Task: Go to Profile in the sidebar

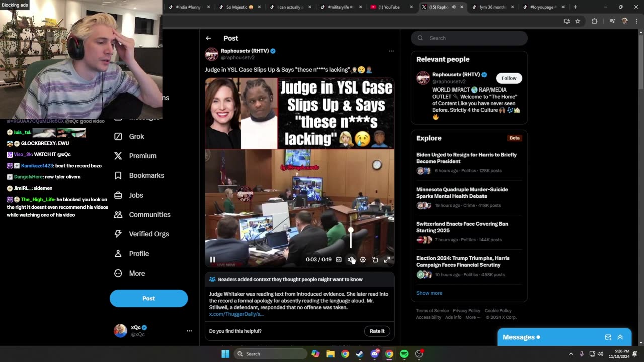Action: pos(132,253)
